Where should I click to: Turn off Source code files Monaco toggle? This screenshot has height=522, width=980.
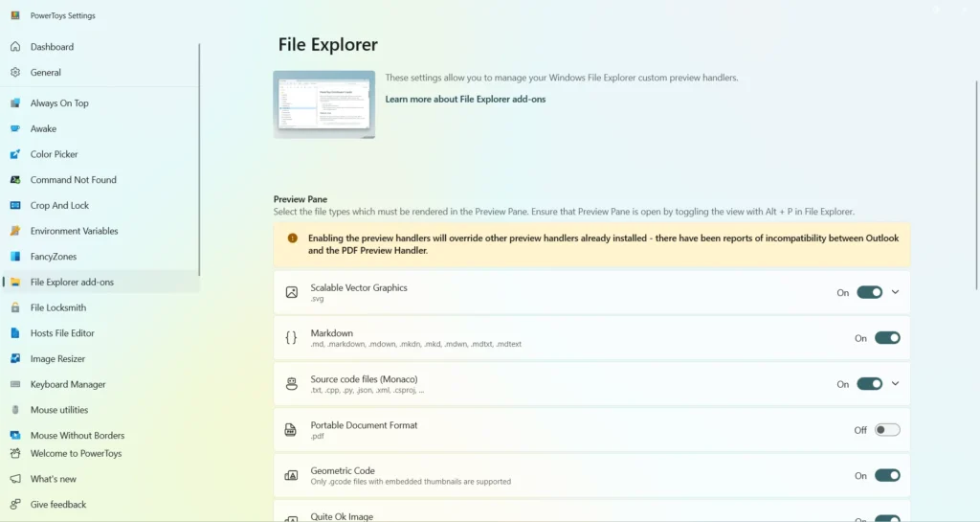[869, 384]
